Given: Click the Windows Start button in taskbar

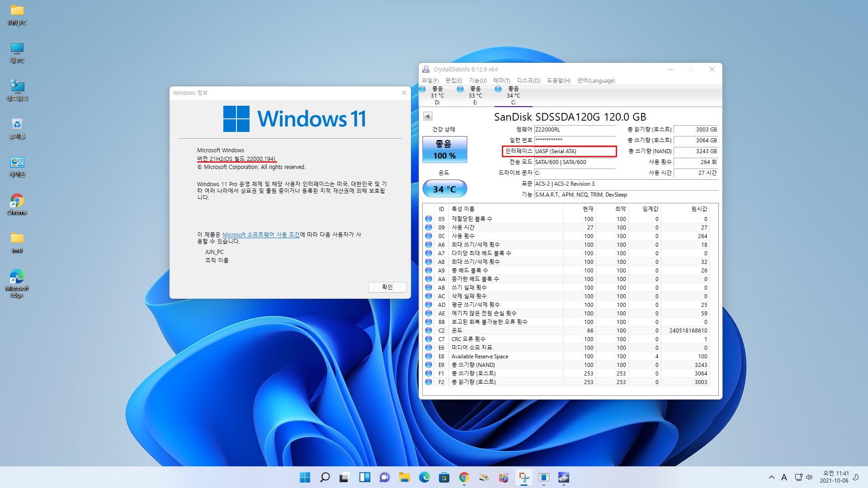Looking at the screenshot, I should 305,477.
